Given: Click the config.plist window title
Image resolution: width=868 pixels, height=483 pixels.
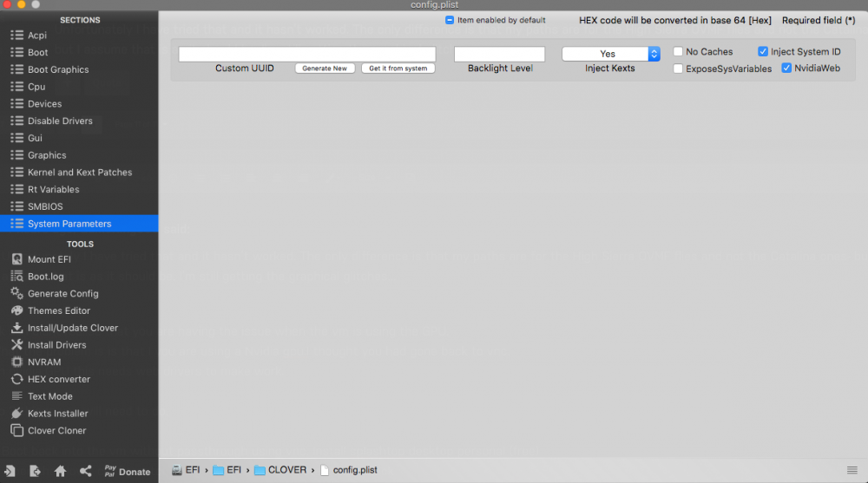Looking at the screenshot, I should pos(434,5).
